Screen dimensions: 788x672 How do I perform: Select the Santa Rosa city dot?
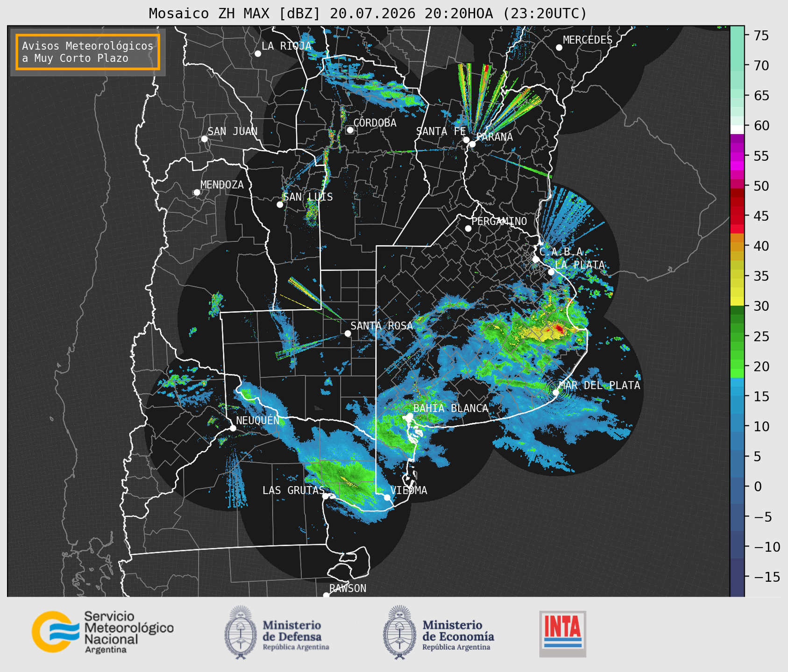click(348, 333)
